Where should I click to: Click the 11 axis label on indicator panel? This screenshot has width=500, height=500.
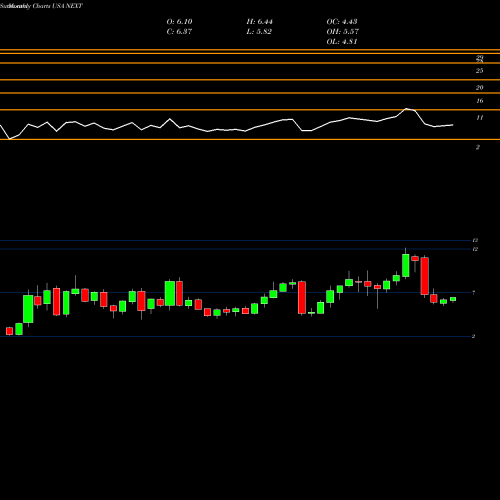[x=479, y=117]
